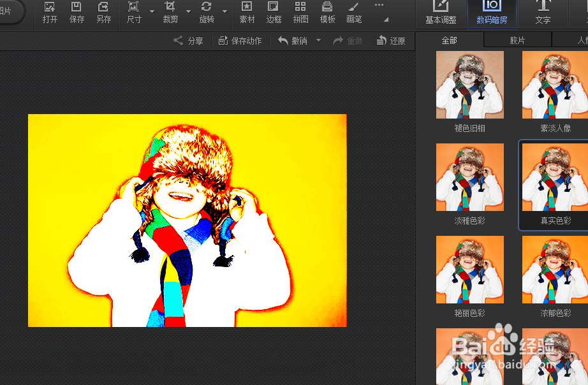Image resolution: width=588 pixels, height=385 pixels.
Task: Apply the 浓郁色彩 filter thumbnail
Action: coord(555,270)
